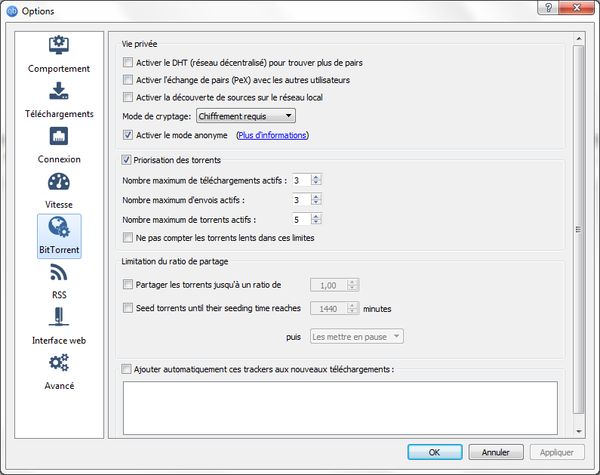Screen dimensions: 600x475
Task: Open the Les mettre en pause dropdown
Action: pyautogui.click(x=357, y=336)
